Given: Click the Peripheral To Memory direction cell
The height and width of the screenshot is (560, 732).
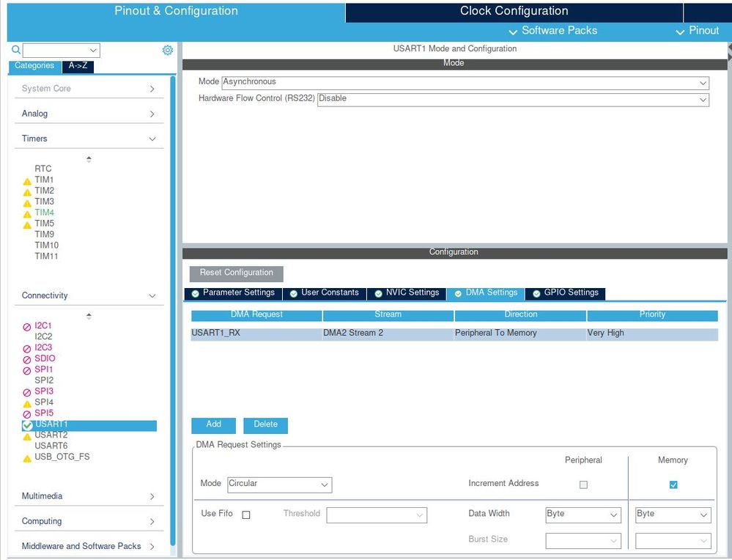Looking at the screenshot, I should tap(520, 334).
